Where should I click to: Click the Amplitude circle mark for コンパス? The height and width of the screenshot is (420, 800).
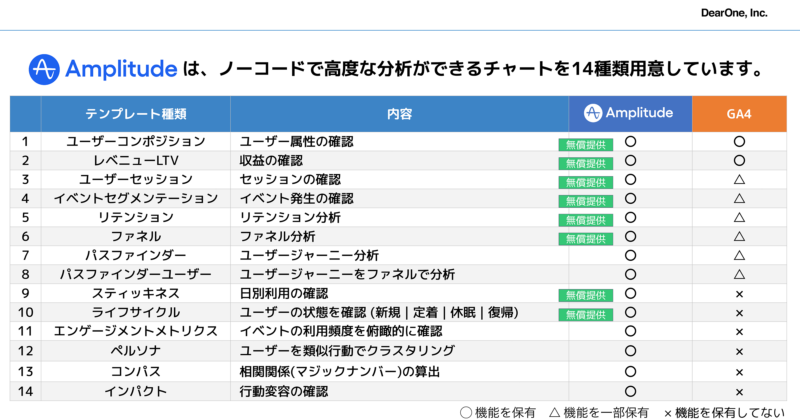631,372
